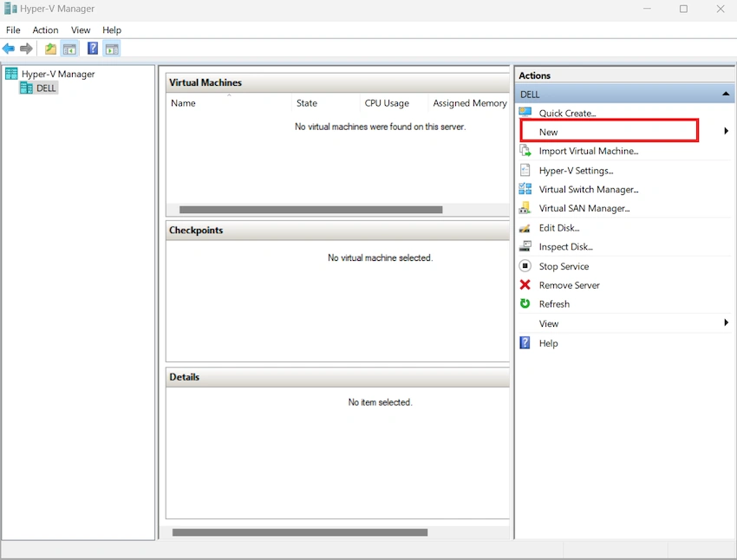Sort by the State column header

[x=325, y=103]
